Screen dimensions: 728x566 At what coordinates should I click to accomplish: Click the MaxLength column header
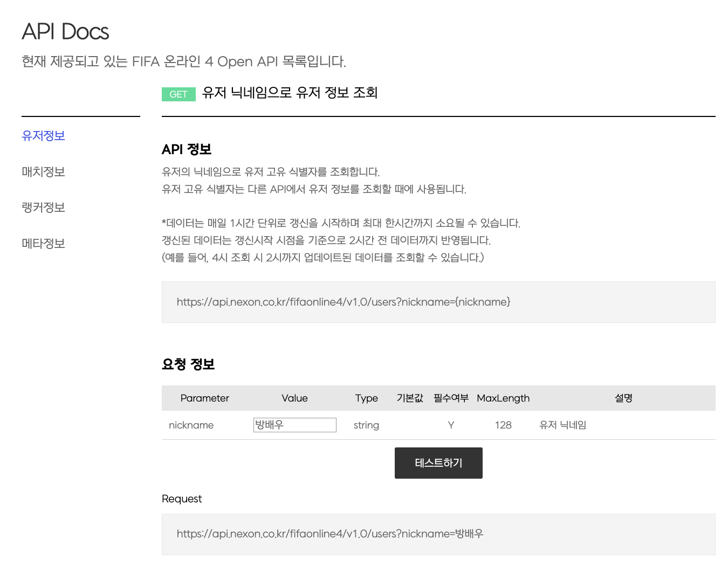[503, 398]
